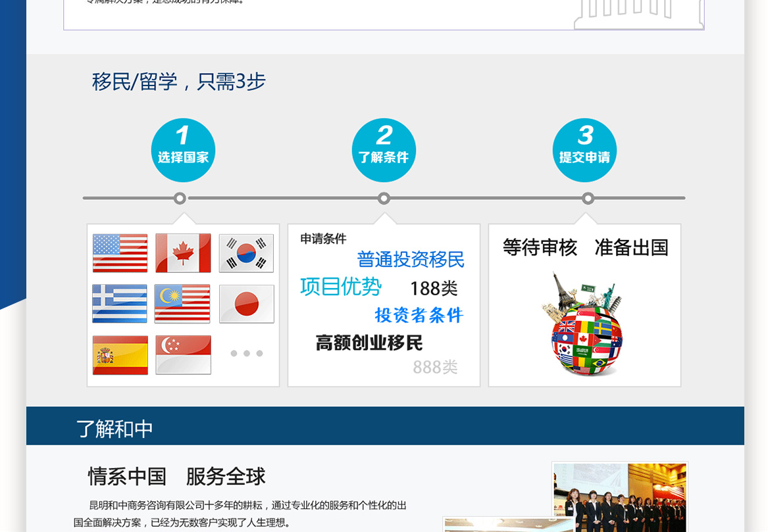Screen dimensions: 768x532
Task: Click the Malaysia flag icon
Action: (182, 304)
